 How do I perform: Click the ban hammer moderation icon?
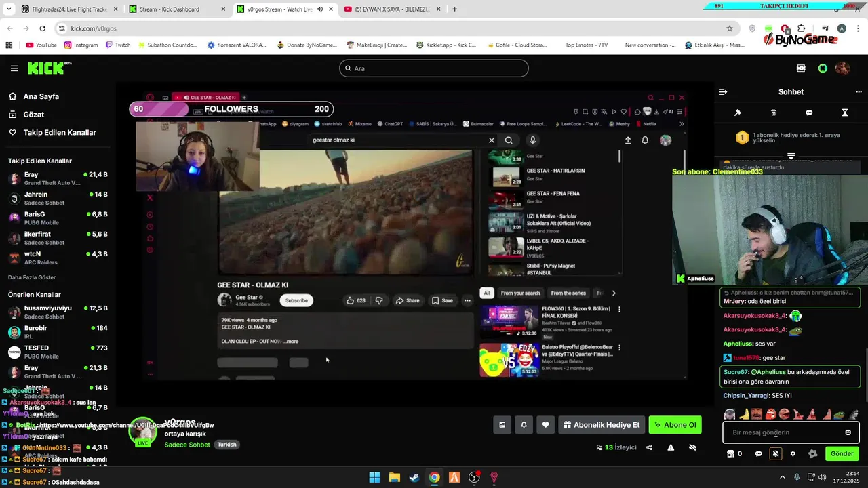coord(738,113)
